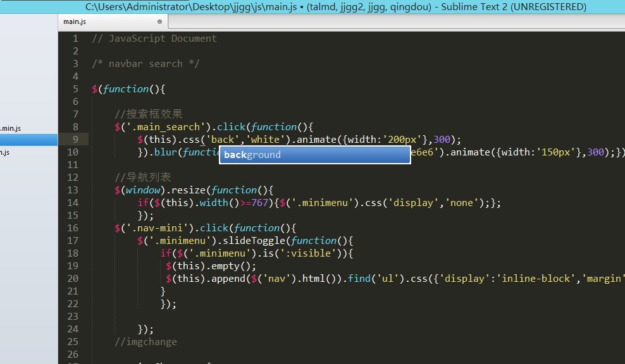The height and width of the screenshot is (364, 625).
Task: Click line number 13 in the gutter
Action: point(73,190)
